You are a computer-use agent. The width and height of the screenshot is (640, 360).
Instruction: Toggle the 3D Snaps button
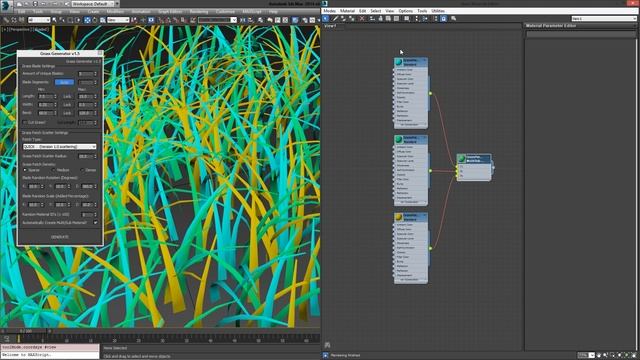pyautogui.click(x=161, y=20)
